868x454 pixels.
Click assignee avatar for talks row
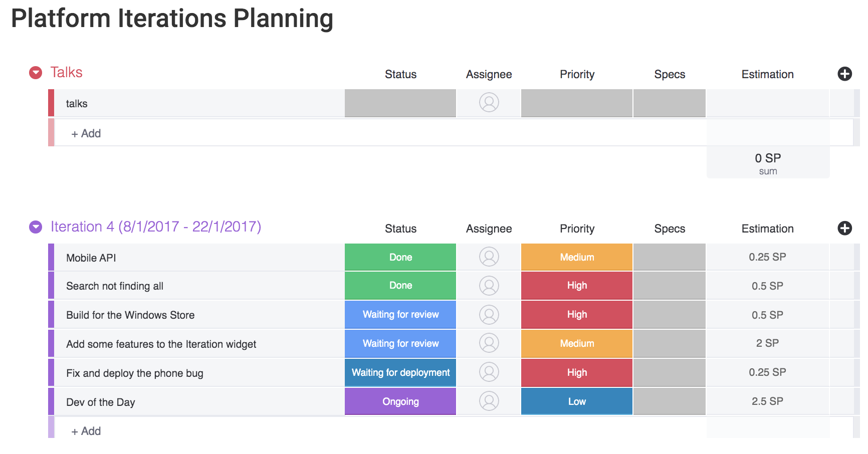click(489, 103)
